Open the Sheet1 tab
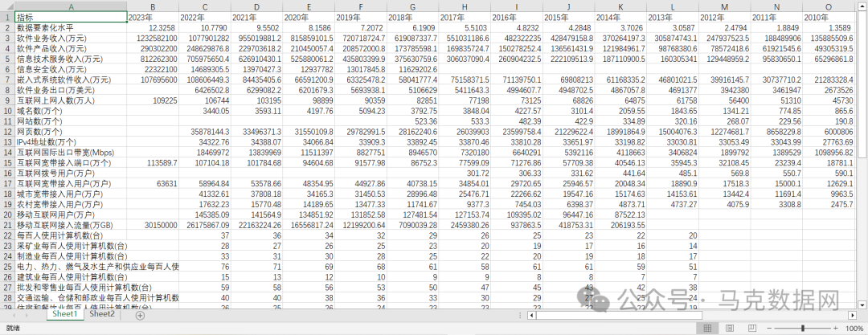 (65, 314)
